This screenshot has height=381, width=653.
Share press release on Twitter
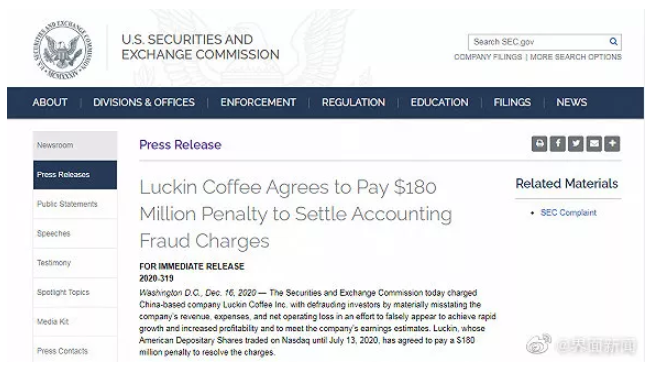coord(576,144)
